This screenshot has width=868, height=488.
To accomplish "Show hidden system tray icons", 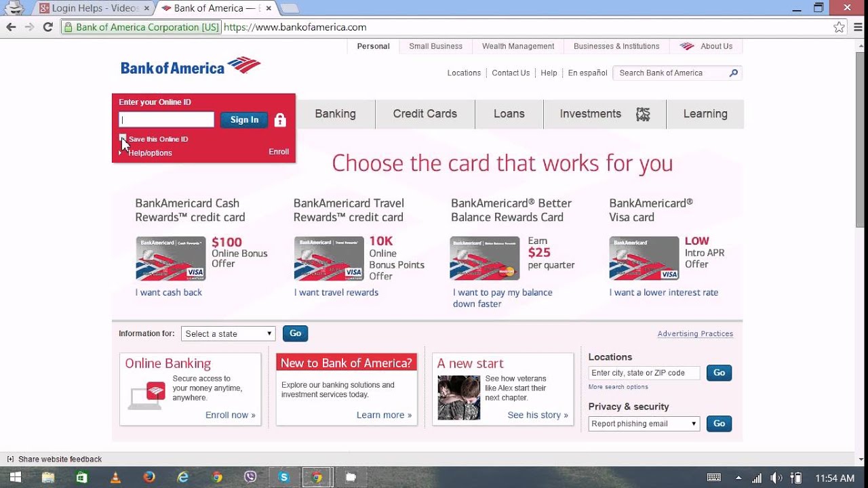I will (738, 478).
